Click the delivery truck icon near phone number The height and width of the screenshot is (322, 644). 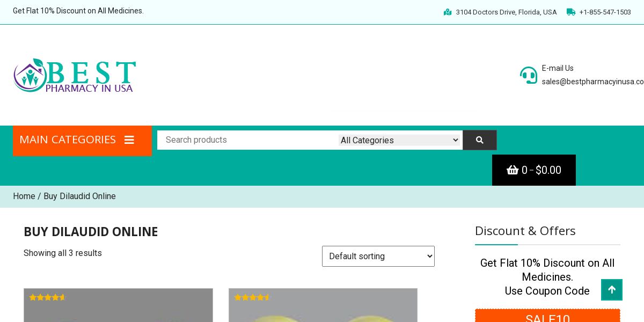pyautogui.click(x=570, y=12)
